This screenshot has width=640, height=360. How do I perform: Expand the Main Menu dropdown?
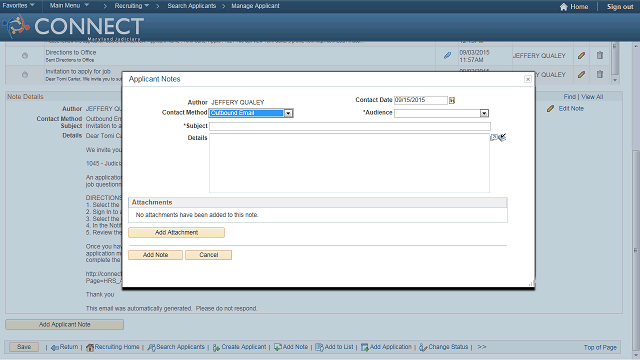coord(69,6)
